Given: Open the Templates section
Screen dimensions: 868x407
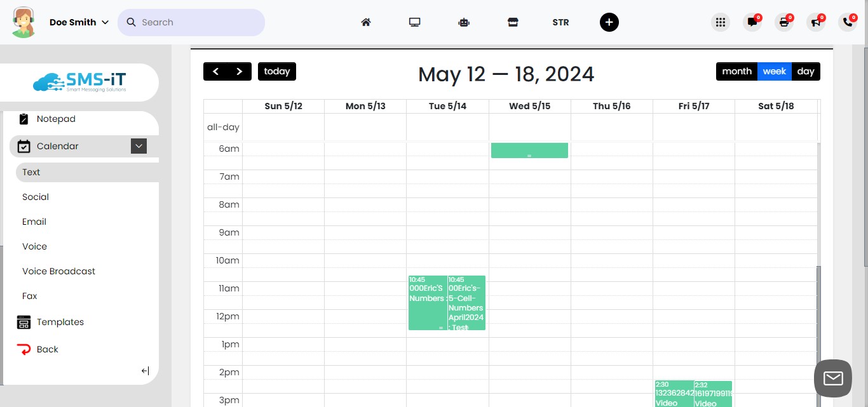Looking at the screenshot, I should pyautogui.click(x=60, y=322).
